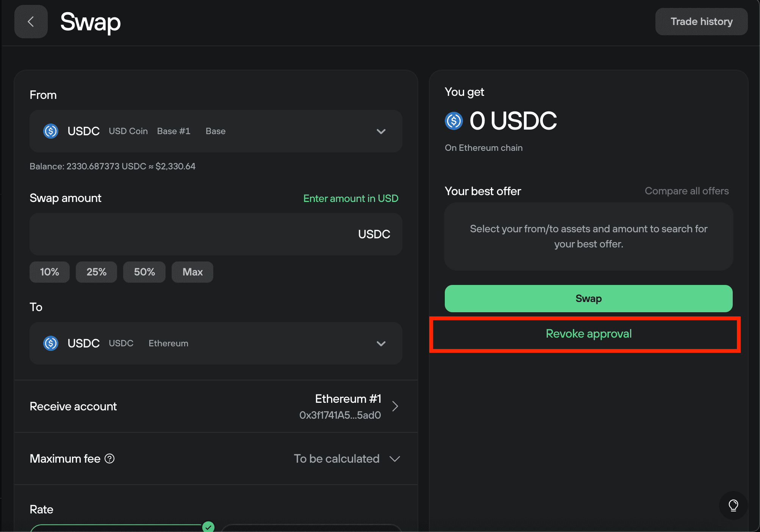
Task: Click the lightbulb help icon
Action: click(733, 505)
